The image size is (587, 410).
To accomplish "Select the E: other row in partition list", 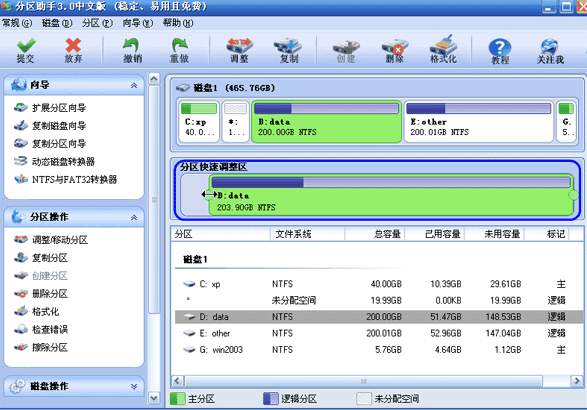I will point(379,333).
